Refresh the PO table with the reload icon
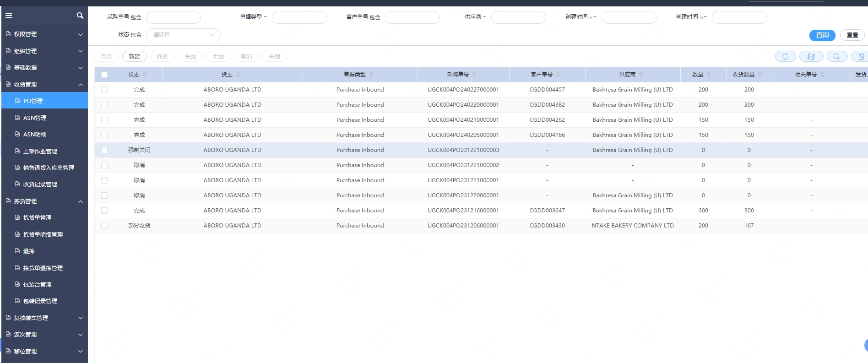Screen dimensions: 868x363 pyautogui.click(x=786, y=56)
